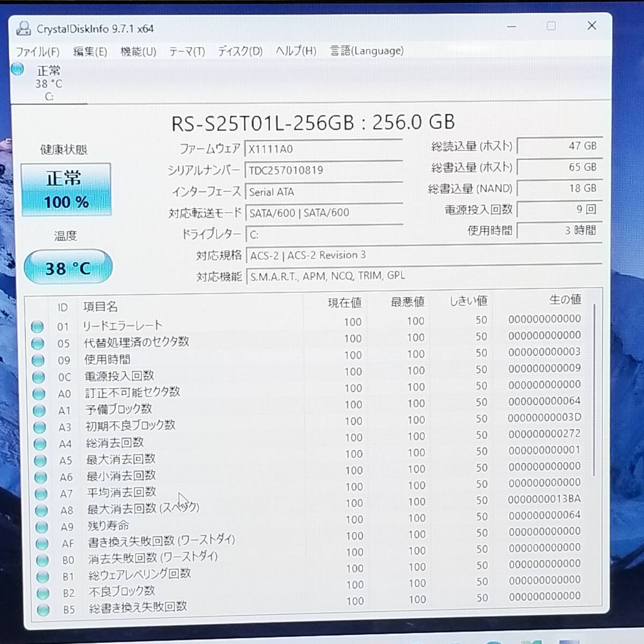Click the CrystalDiskInfo app icon in title bar
Image resolution: width=644 pixels, height=644 pixels.
coord(23,28)
